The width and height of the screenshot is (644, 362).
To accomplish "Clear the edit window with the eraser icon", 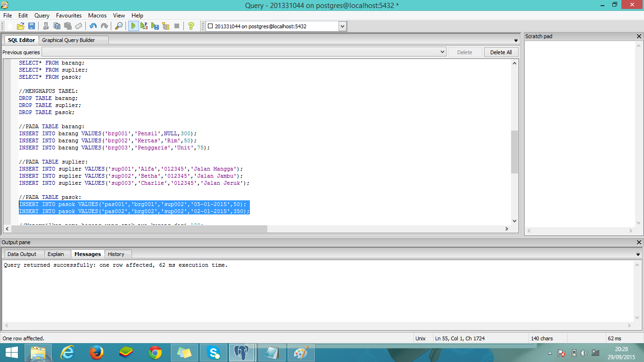I will (x=79, y=26).
